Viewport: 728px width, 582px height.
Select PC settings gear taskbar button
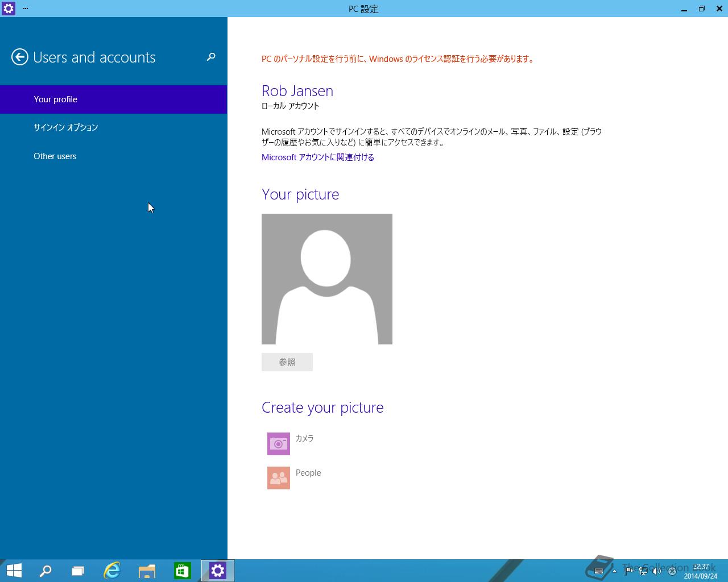click(x=218, y=571)
